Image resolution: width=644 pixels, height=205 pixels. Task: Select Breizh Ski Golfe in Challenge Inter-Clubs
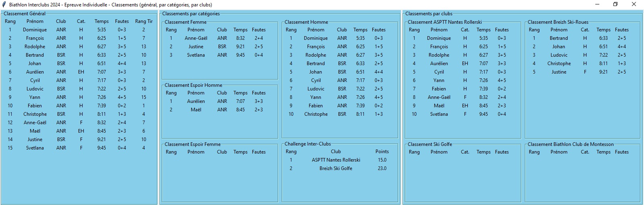[336, 168]
